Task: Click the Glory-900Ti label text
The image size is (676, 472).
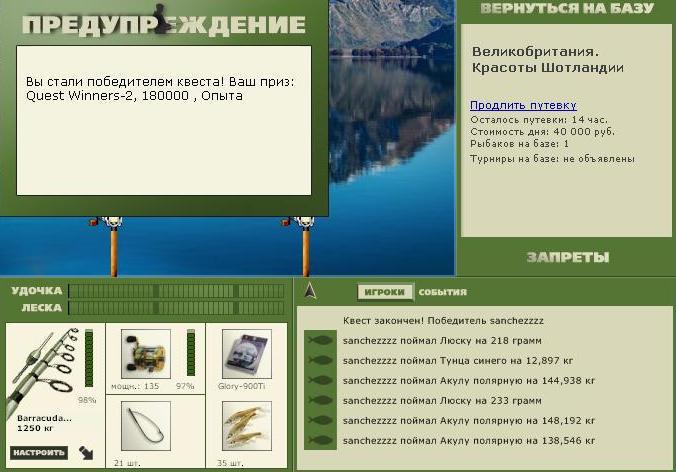Action: (x=241, y=387)
